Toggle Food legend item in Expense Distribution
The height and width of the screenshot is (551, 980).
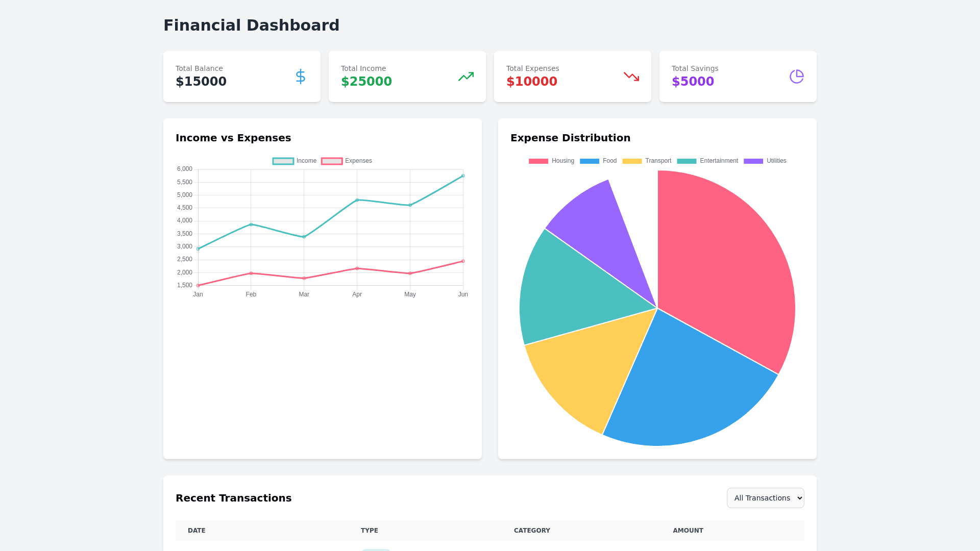[x=598, y=161]
